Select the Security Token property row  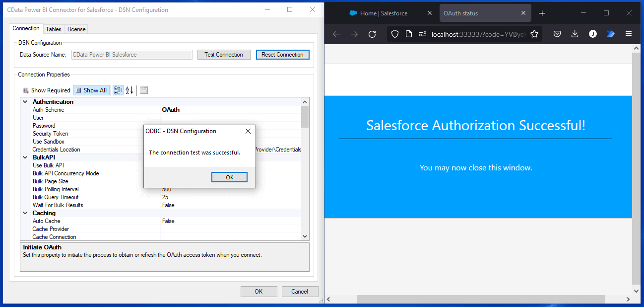pyautogui.click(x=165, y=134)
